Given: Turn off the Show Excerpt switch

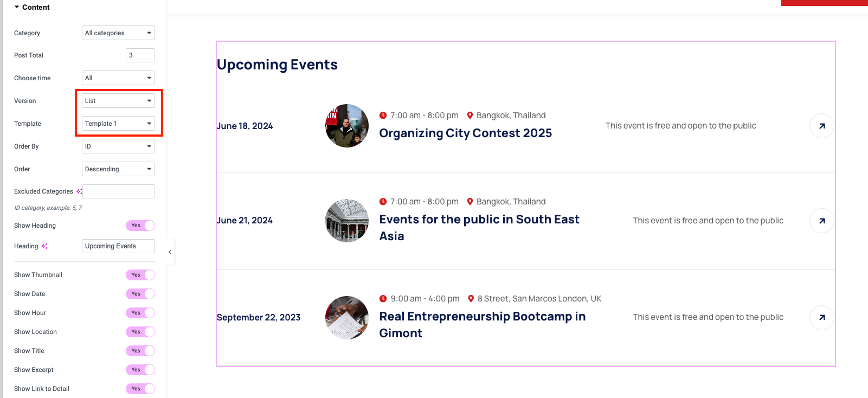Looking at the screenshot, I should click(x=140, y=370).
